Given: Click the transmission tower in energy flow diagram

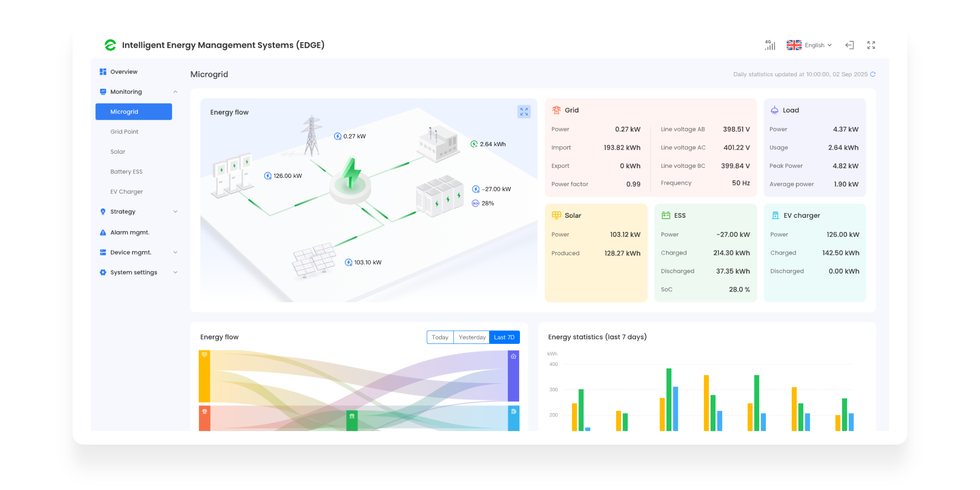Looking at the screenshot, I should click(311, 136).
